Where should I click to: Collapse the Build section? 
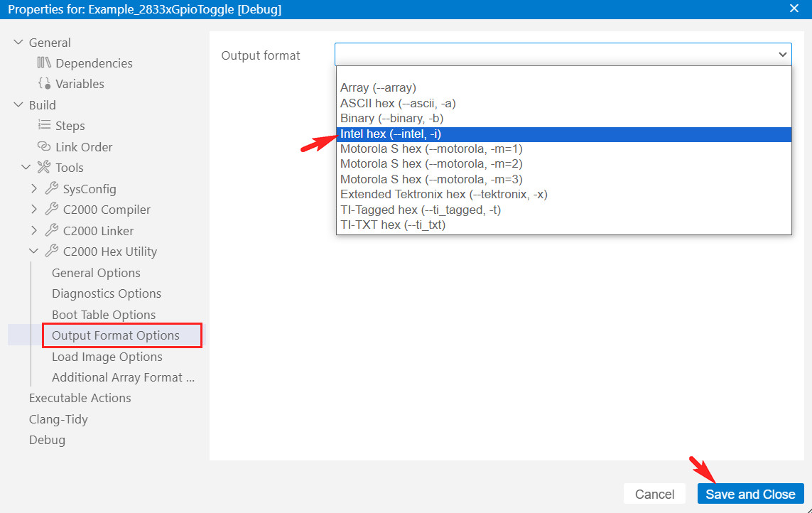(x=18, y=104)
